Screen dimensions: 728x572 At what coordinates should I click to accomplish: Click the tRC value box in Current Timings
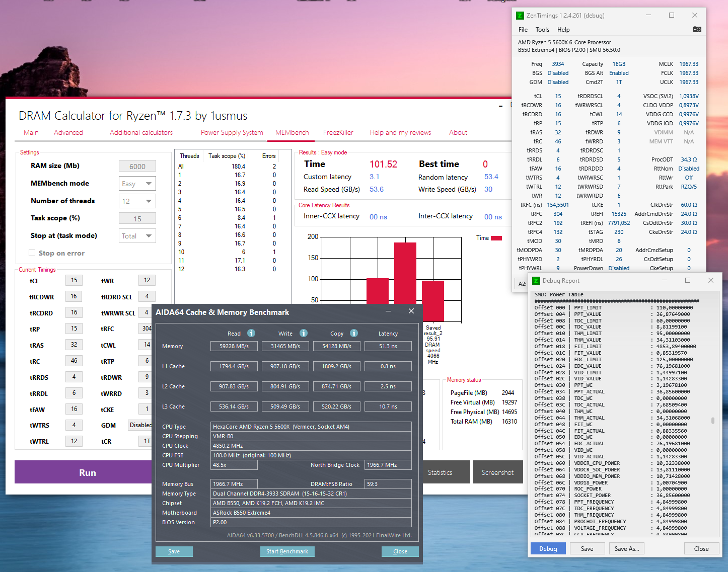coord(74,361)
